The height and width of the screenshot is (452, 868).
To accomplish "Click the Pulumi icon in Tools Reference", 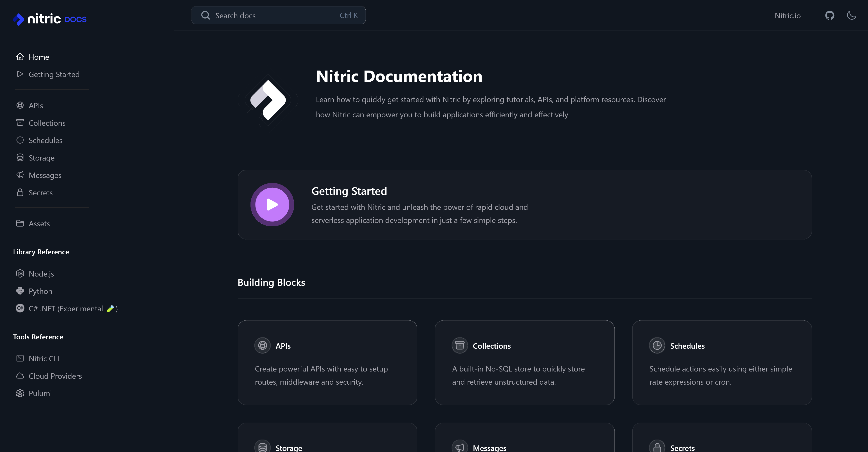I will [x=20, y=393].
